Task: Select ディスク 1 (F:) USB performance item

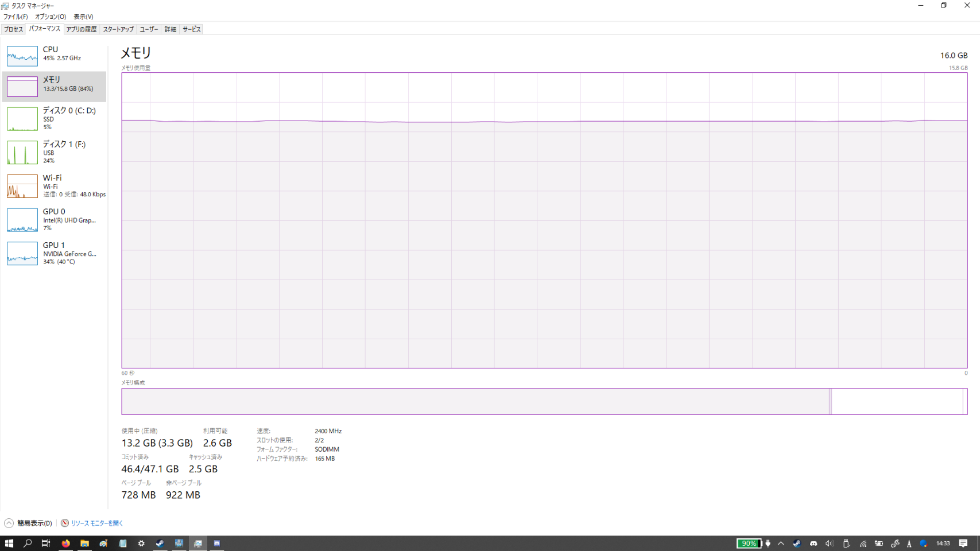Action: click(54, 152)
